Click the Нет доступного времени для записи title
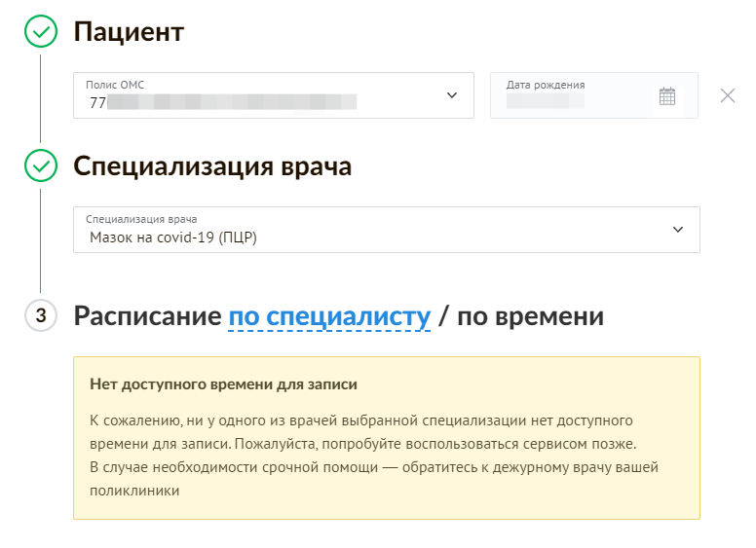The image size is (756, 548). 223,384
